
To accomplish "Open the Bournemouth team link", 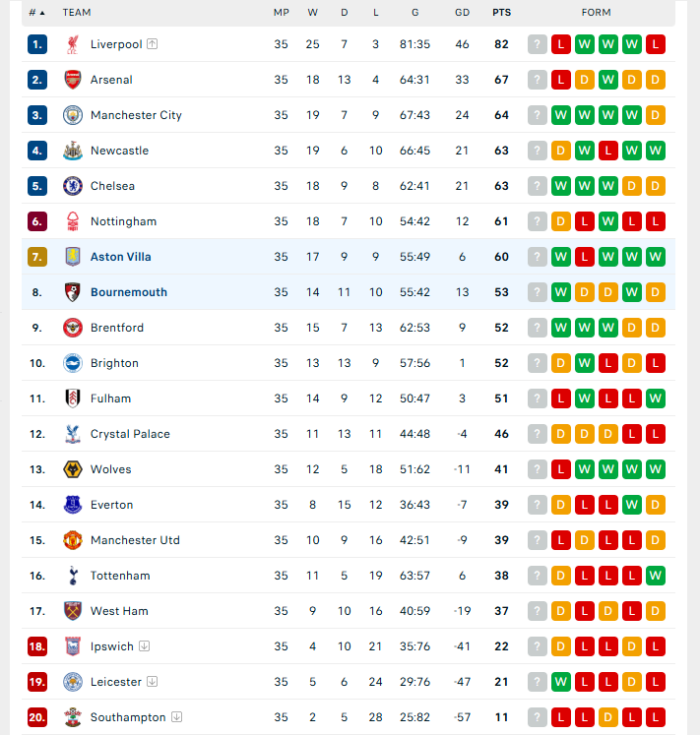I will tap(129, 292).
